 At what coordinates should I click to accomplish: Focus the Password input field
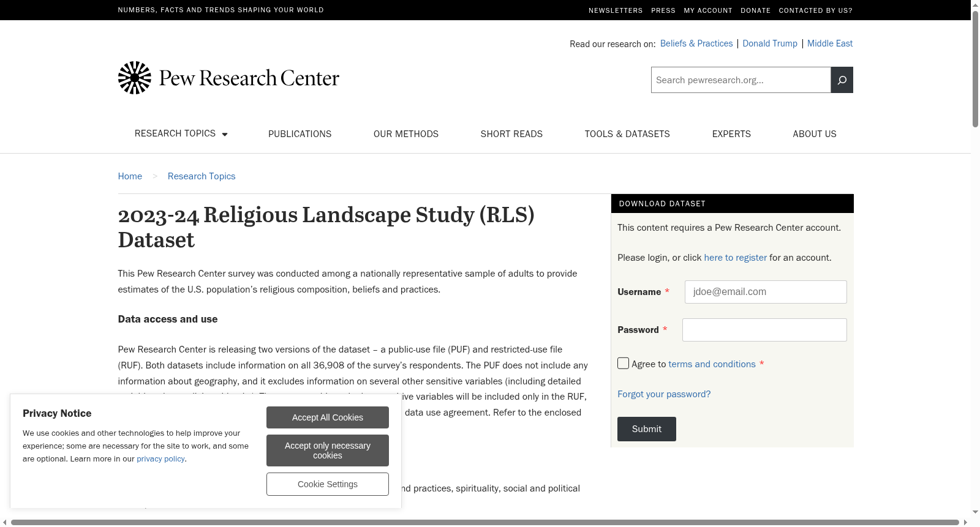tap(764, 330)
